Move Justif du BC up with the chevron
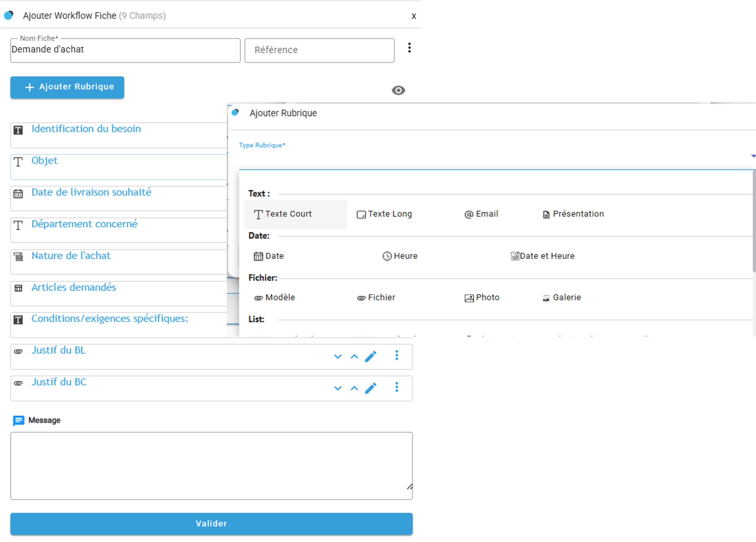This screenshot has width=756, height=542. tap(354, 388)
